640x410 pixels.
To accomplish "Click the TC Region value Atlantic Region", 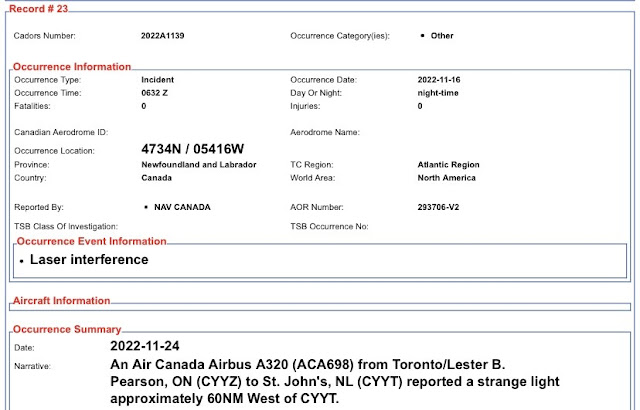I will coord(450,164).
